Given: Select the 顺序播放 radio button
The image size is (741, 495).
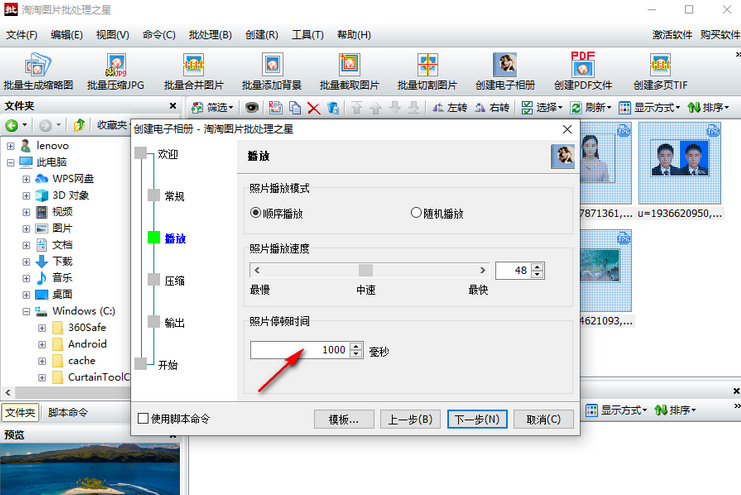Looking at the screenshot, I should (256, 213).
